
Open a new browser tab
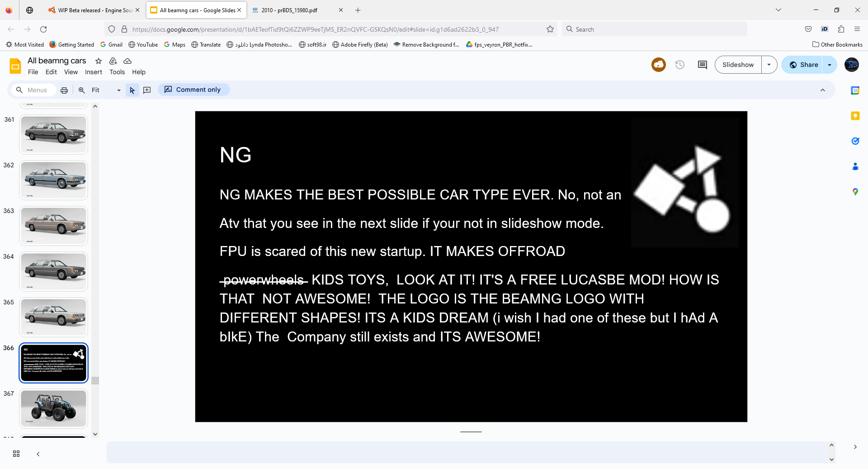tap(358, 10)
